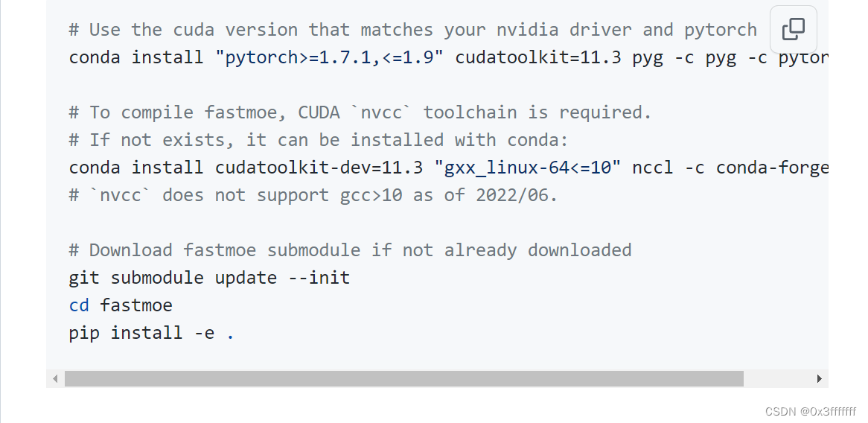868x423 pixels.
Task: Click the scrollbar right arrow
Action: coord(819,379)
